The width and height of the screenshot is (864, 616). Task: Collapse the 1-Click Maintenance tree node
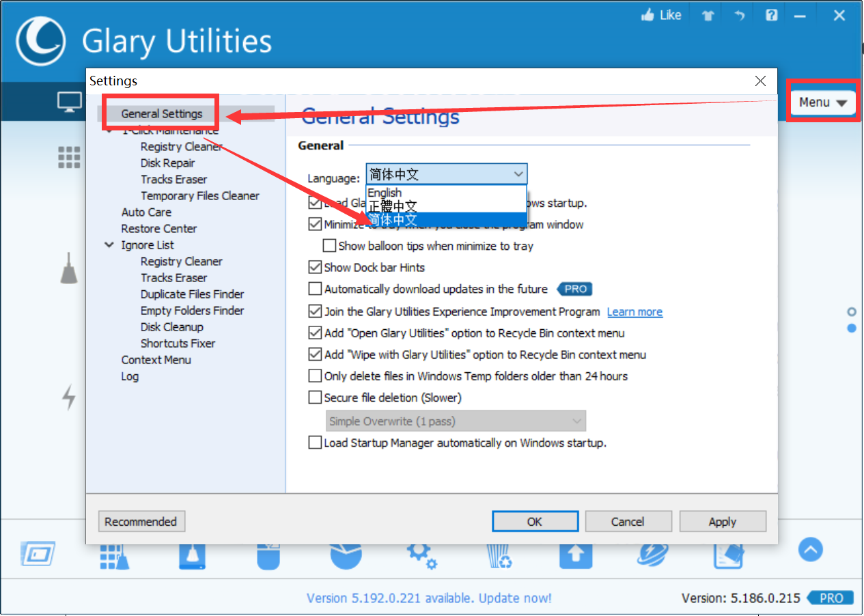pyautogui.click(x=109, y=130)
